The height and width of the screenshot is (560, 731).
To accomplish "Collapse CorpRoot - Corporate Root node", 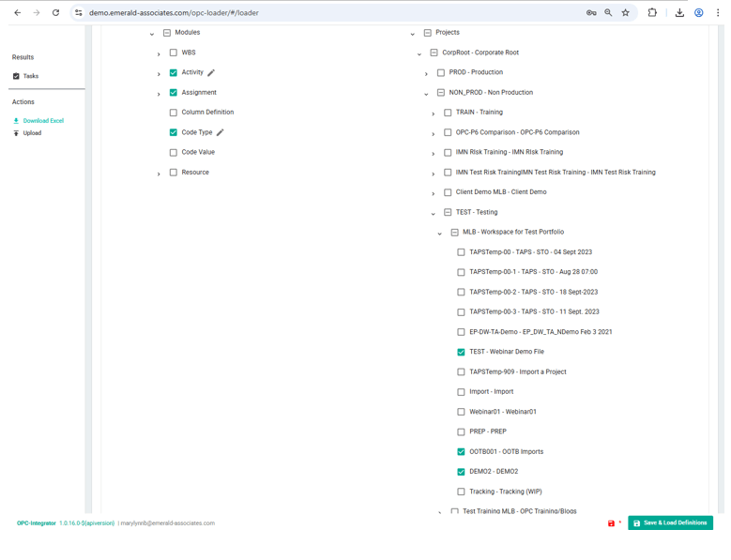I will click(x=419, y=54).
